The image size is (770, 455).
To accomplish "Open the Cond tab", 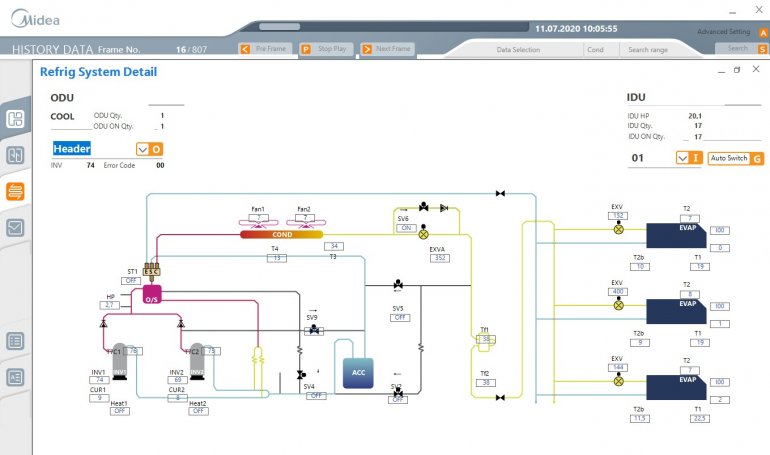I will tap(595, 50).
